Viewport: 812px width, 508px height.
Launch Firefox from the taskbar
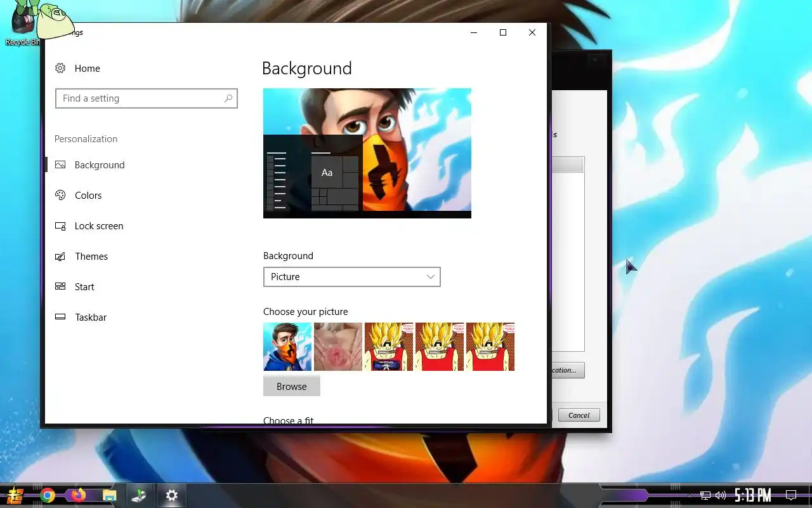click(78, 495)
